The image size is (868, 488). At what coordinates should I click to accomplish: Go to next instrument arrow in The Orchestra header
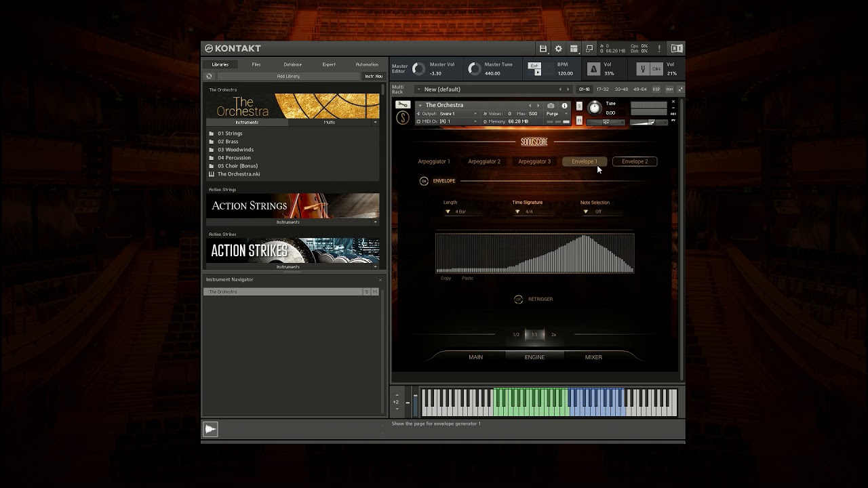click(x=538, y=106)
